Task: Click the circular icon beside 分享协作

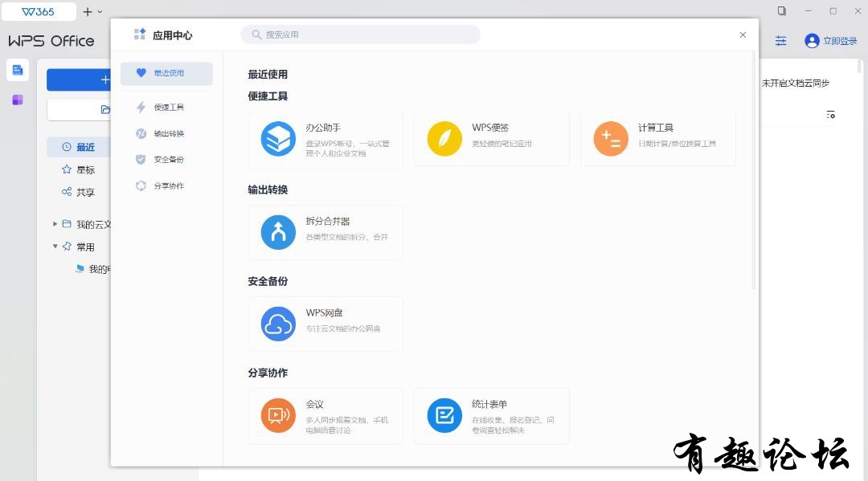Action: [x=141, y=185]
